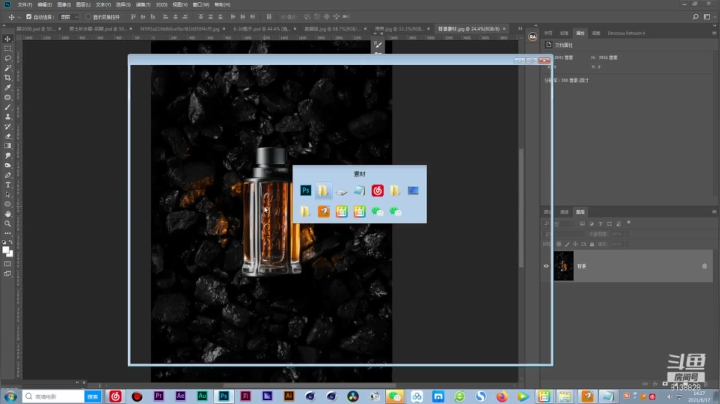Select the Hand tool
Viewport: 720px width, 404px height.
8,214
